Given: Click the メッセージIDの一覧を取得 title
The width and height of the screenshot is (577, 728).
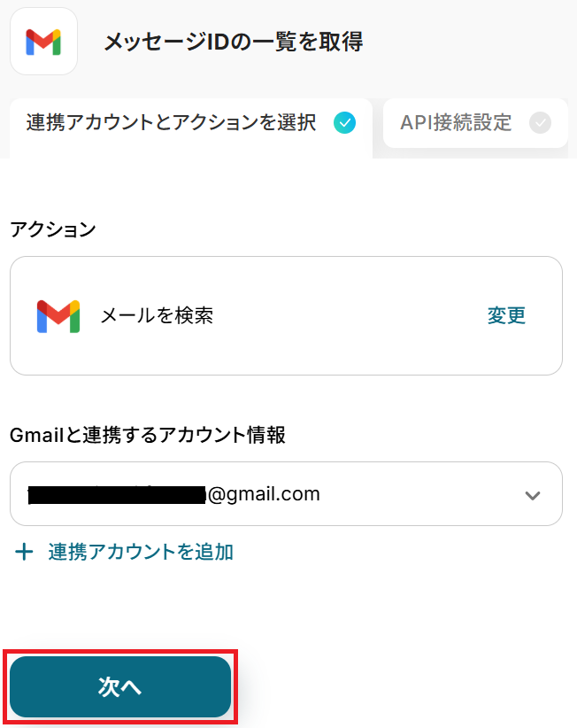Looking at the screenshot, I should 234,42.
